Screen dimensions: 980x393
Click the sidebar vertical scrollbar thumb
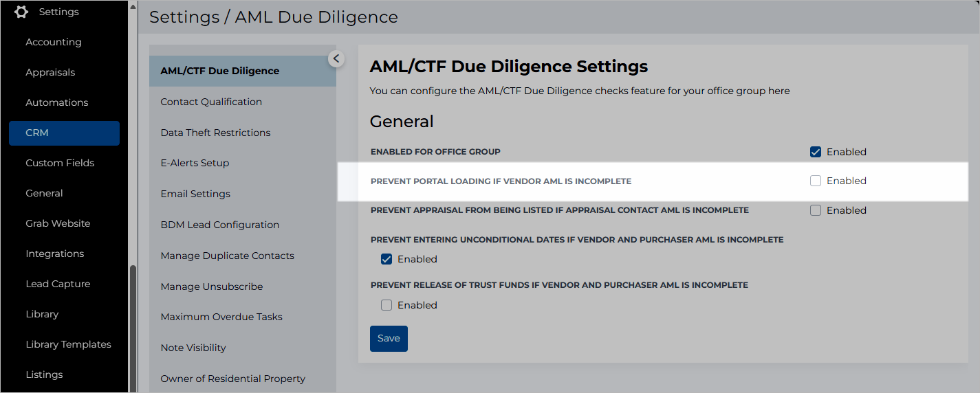[x=133, y=328]
